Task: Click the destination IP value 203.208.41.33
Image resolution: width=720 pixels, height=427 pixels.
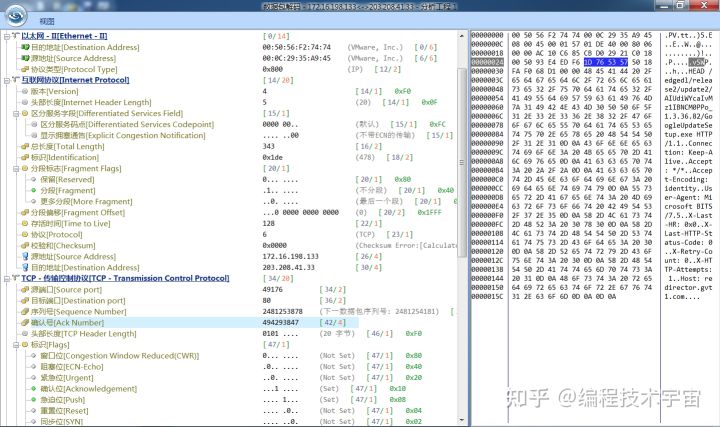Action: [288, 268]
